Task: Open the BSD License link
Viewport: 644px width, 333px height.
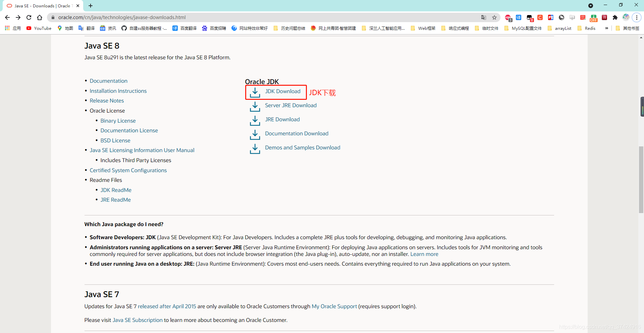Action: 115,140
